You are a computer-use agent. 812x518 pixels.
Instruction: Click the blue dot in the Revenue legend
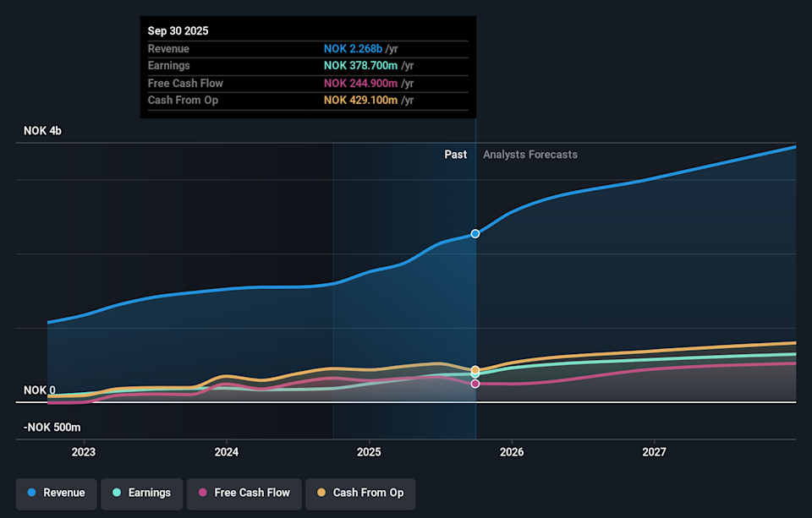pos(31,493)
